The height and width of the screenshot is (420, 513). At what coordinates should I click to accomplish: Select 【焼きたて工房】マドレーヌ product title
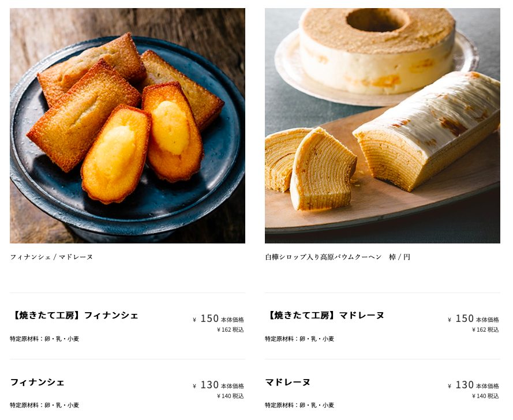324,316
